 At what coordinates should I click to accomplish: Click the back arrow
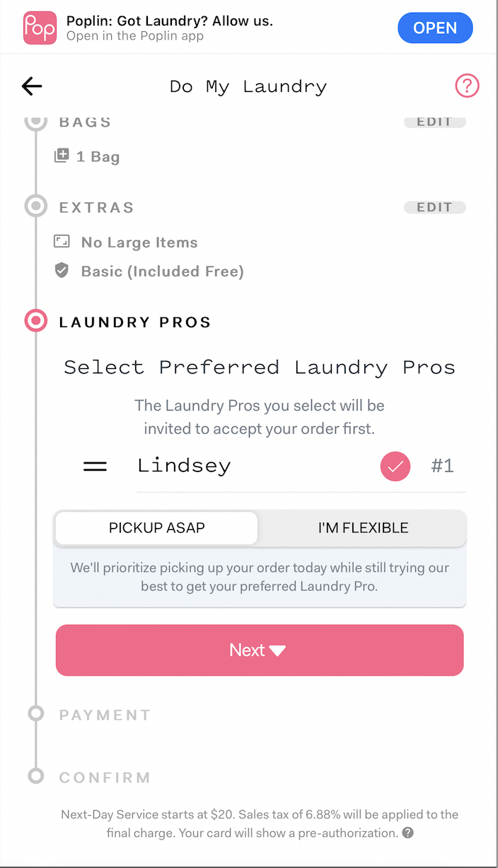31,86
